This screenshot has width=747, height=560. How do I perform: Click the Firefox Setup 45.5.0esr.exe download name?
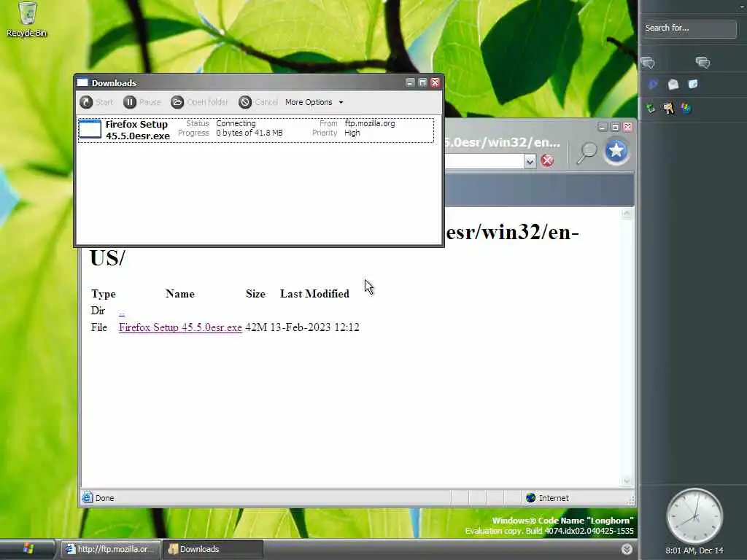pyautogui.click(x=137, y=130)
